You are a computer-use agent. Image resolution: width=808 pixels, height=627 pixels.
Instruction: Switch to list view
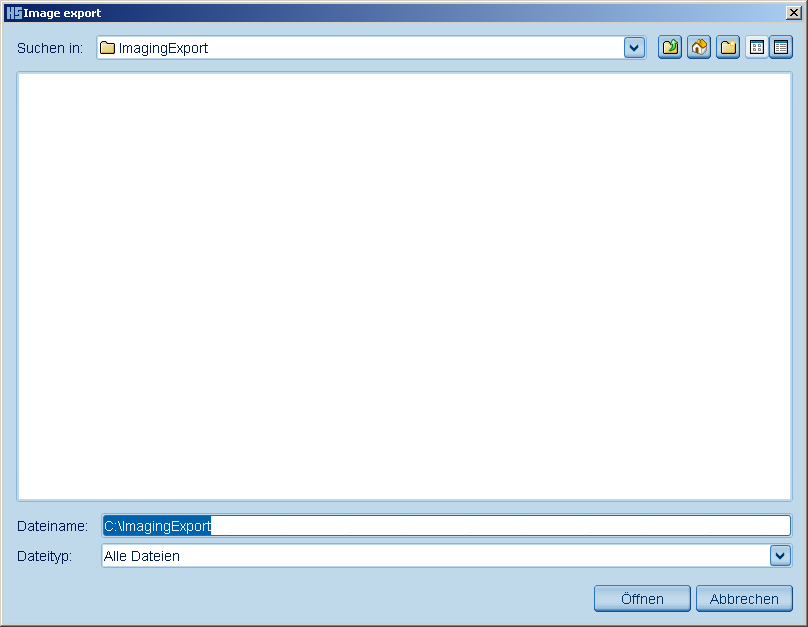(757, 47)
